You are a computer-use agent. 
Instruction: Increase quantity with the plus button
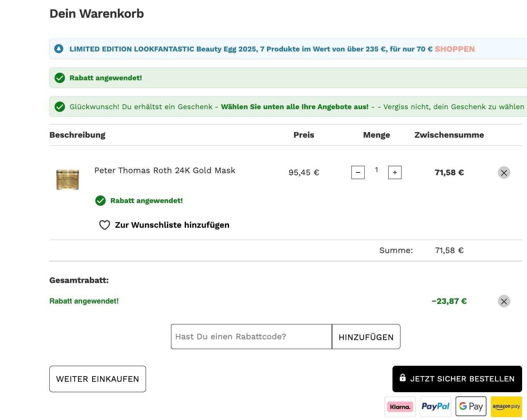pyautogui.click(x=395, y=172)
